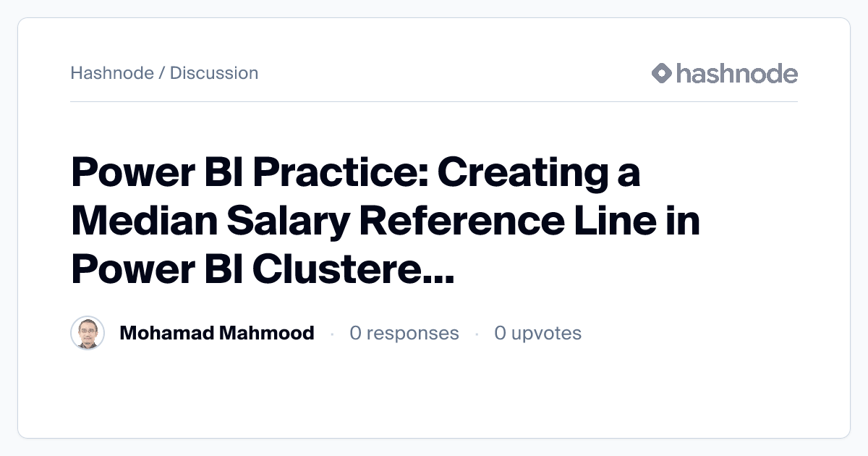Click the horizontal divider under the header

pos(434,102)
